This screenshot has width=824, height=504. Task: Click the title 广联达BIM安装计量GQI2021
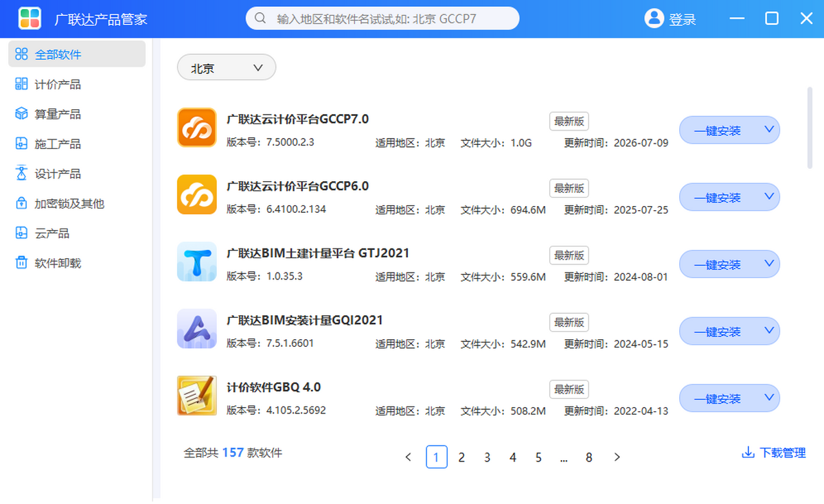(305, 320)
